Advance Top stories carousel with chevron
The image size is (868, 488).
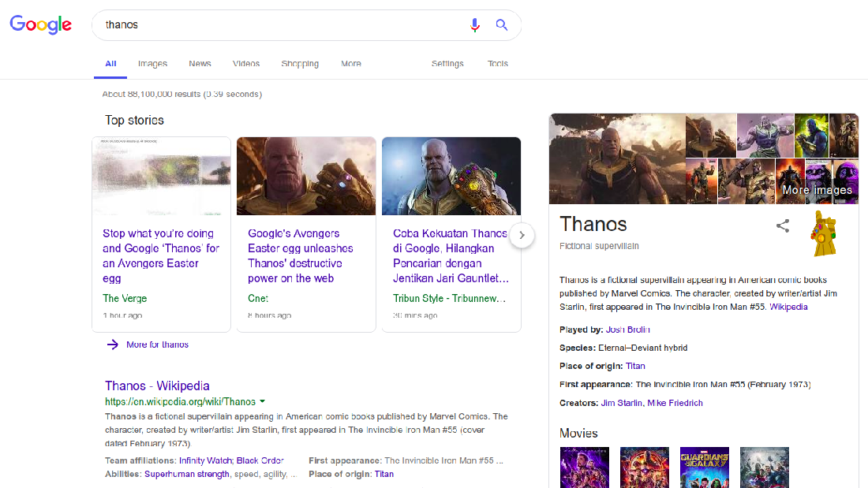pyautogui.click(x=522, y=235)
